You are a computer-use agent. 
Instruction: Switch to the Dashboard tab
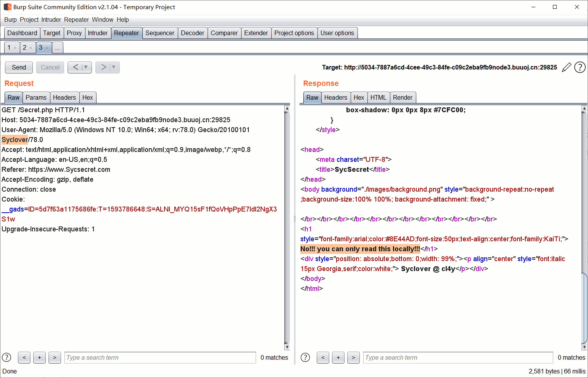pos(22,33)
